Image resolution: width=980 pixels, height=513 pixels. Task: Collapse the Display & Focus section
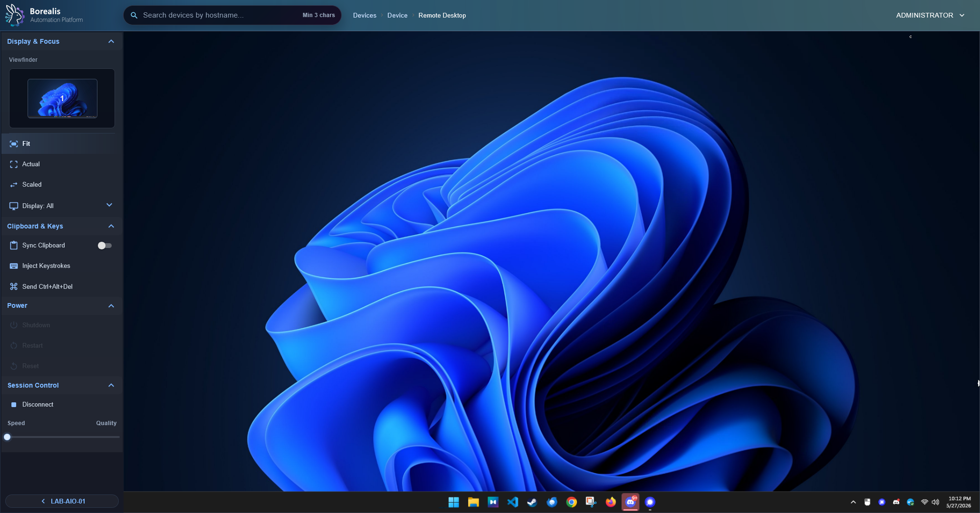[x=111, y=41]
